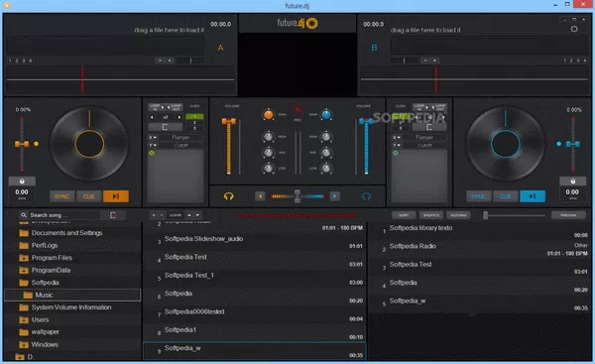Viewport: 595px width, 364px height.
Task: Click deck A vinyl jog wheel
Action: (89, 144)
